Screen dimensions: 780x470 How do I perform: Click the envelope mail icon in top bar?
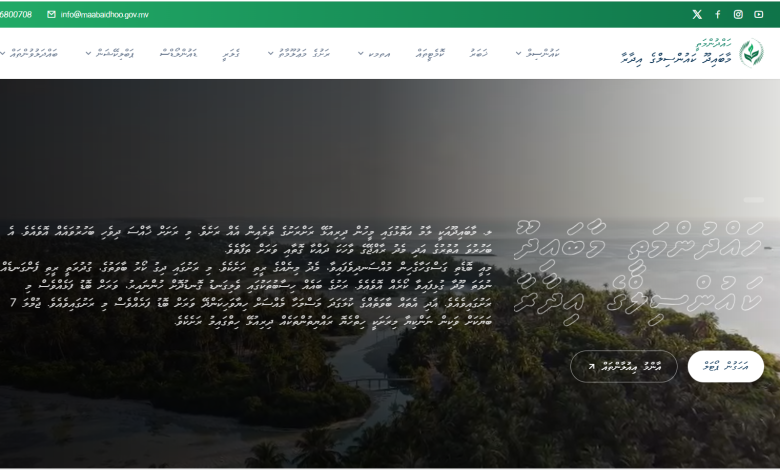pos(51,14)
